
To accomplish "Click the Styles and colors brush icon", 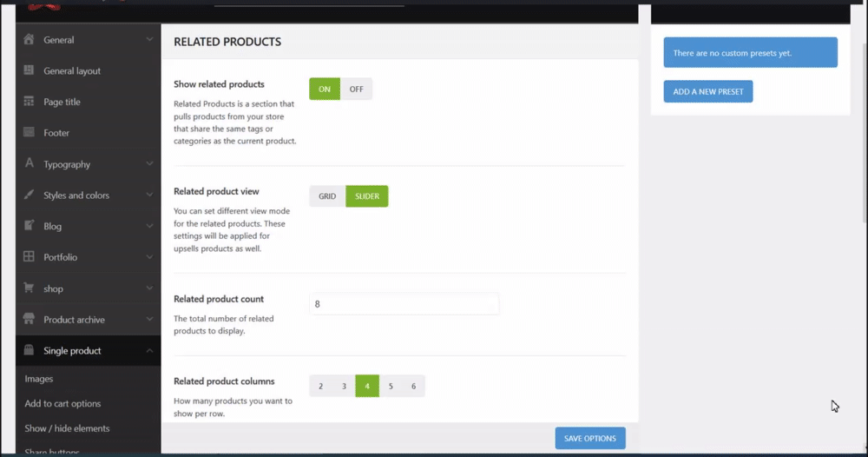I will coord(29,195).
